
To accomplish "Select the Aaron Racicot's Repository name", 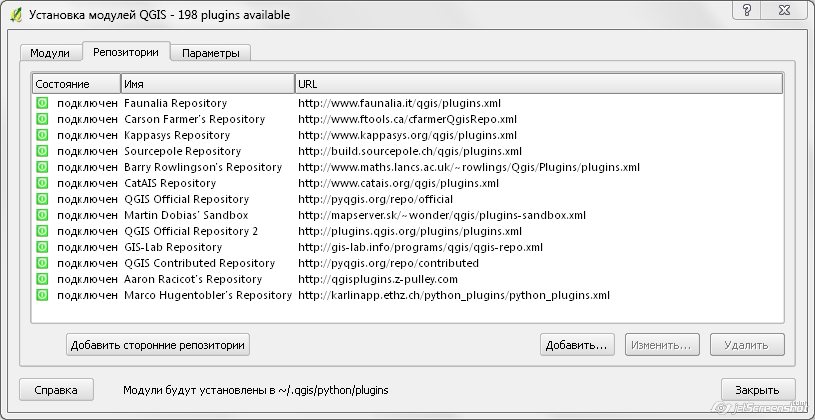I will tap(193, 279).
